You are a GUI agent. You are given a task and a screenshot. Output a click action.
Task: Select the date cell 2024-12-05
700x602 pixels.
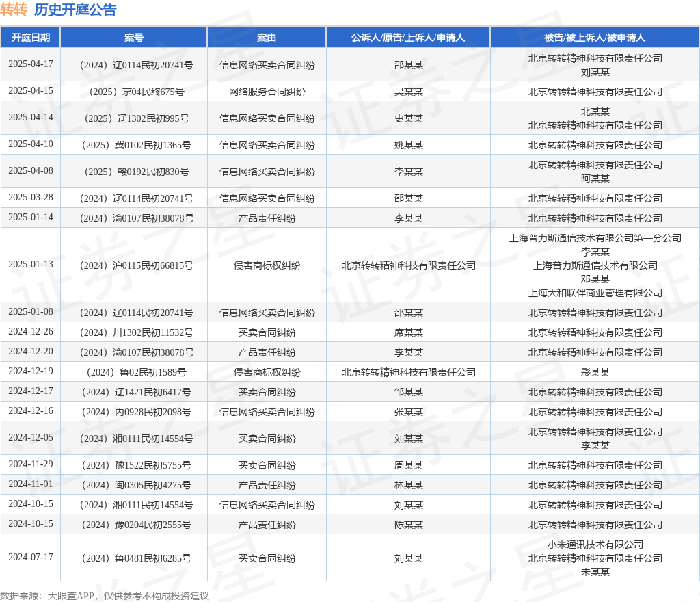pyautogui.click(x=31, y=437)
